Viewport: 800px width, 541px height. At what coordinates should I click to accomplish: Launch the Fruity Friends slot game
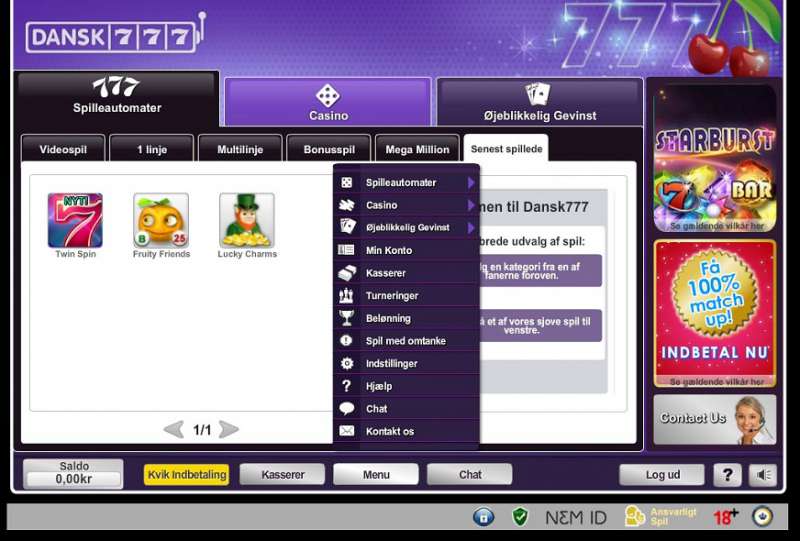click(161, 220)
